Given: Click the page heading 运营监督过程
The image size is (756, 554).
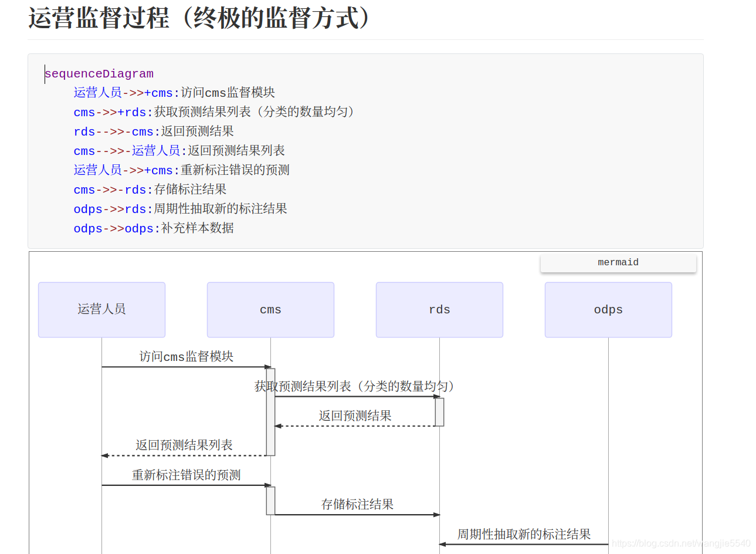Looking at the screenshot, I should coord(200,18).
